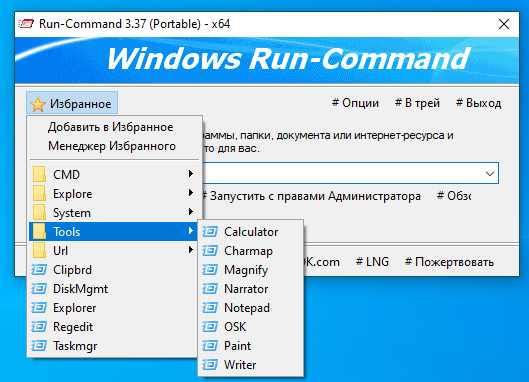Click the Explore folder icon
Screen dimensions: 529x382
tap(39, 193)
